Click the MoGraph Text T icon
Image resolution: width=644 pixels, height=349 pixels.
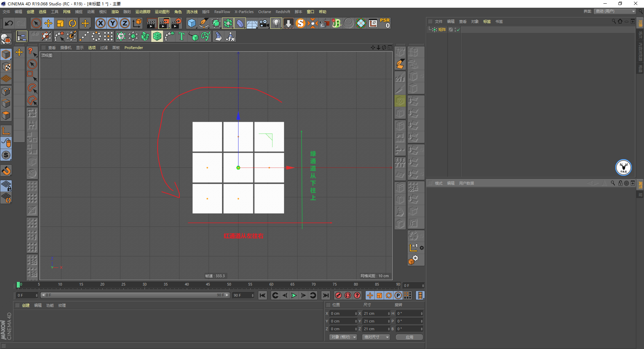coord(181,36)
